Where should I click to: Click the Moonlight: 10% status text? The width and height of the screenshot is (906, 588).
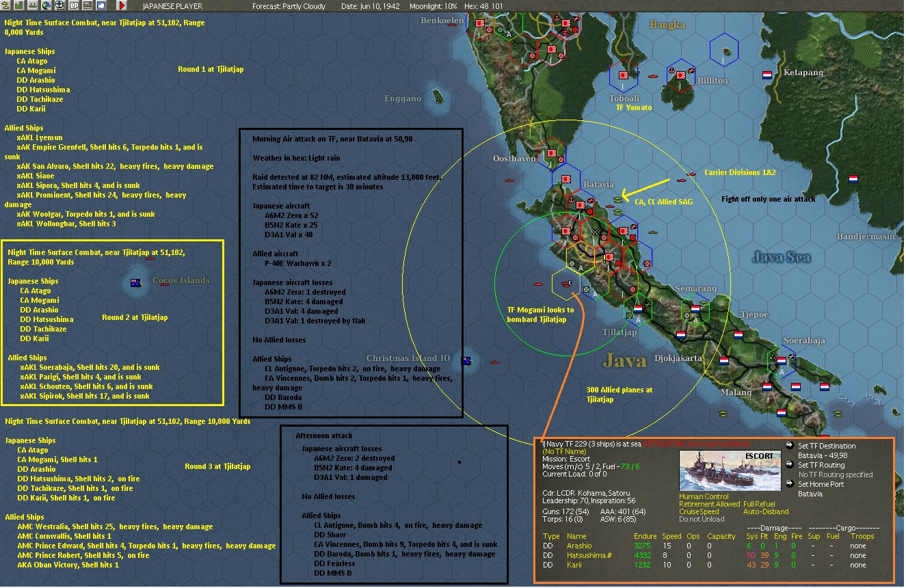click(x=434, y=6)
